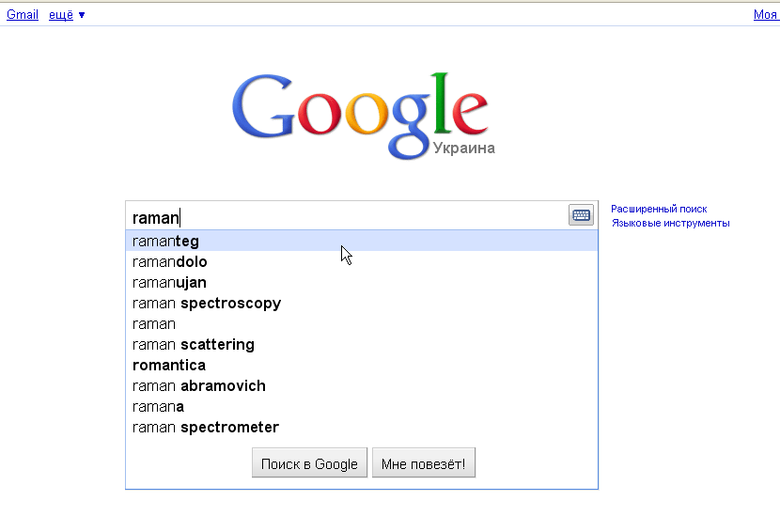Image resolution: width=780 pixels, height=532 pixels.
Task: Select the plain raman suggestion
Action: click(154, 324)
